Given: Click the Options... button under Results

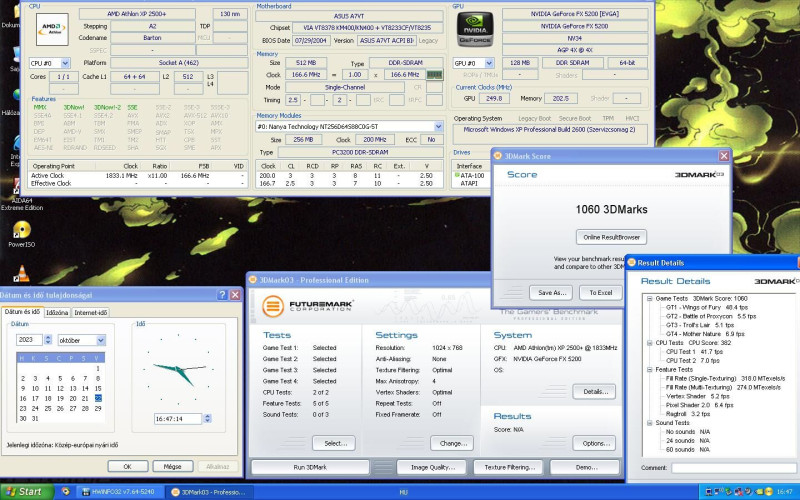Looking at the screenshot, I should pos(594,443).
